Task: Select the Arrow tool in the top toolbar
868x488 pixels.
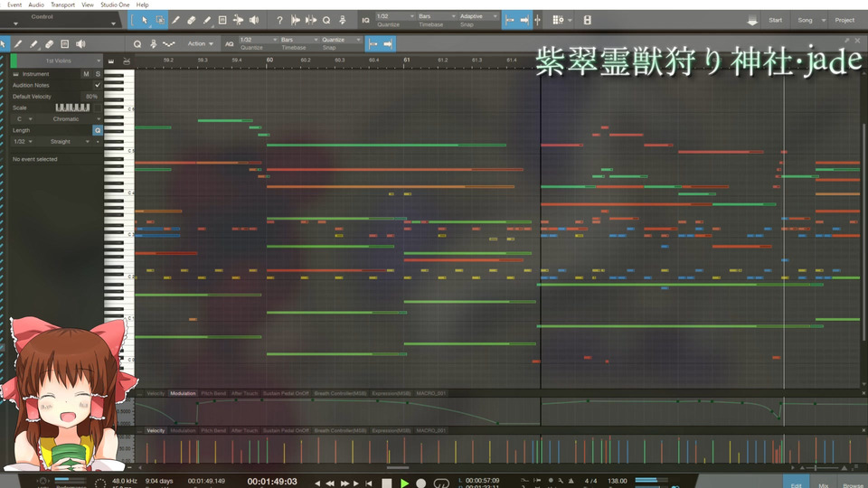Action: (x=145, y=21)
